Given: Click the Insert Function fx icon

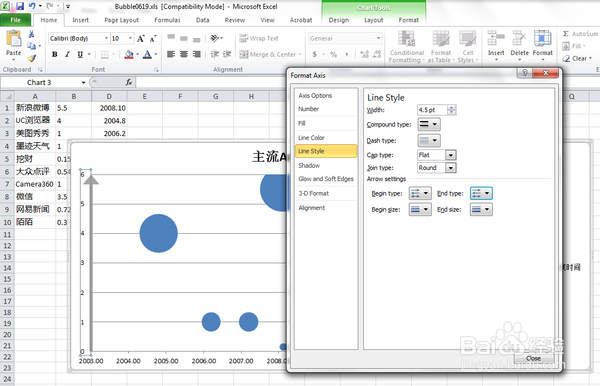Looking at the screenshot, I should click(x=129, y=82).
